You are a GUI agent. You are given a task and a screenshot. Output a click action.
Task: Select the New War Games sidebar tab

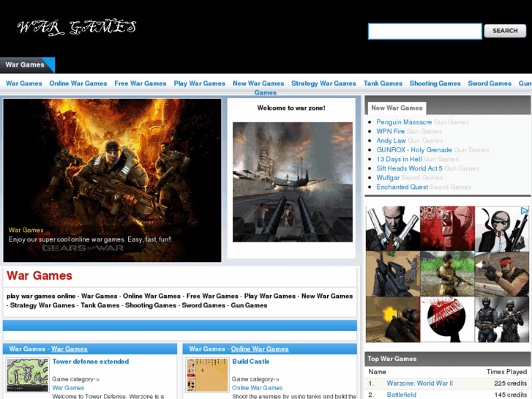(x=397, y=108)
